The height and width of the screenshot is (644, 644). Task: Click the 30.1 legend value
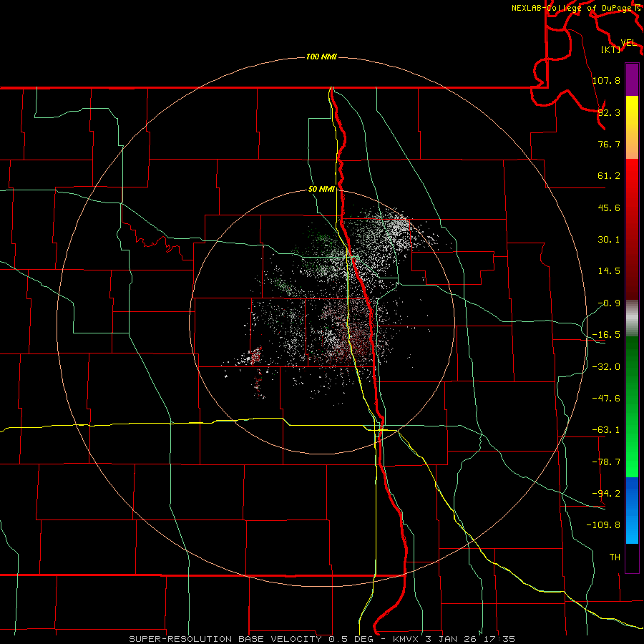tap(609, 240)
